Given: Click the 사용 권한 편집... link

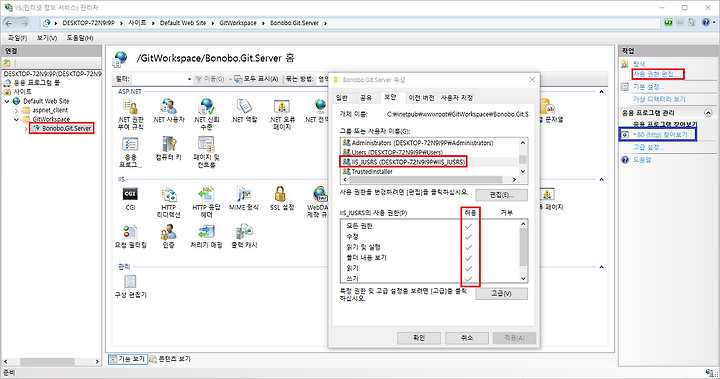Looking at the screenshot, I should coord(656,74).
